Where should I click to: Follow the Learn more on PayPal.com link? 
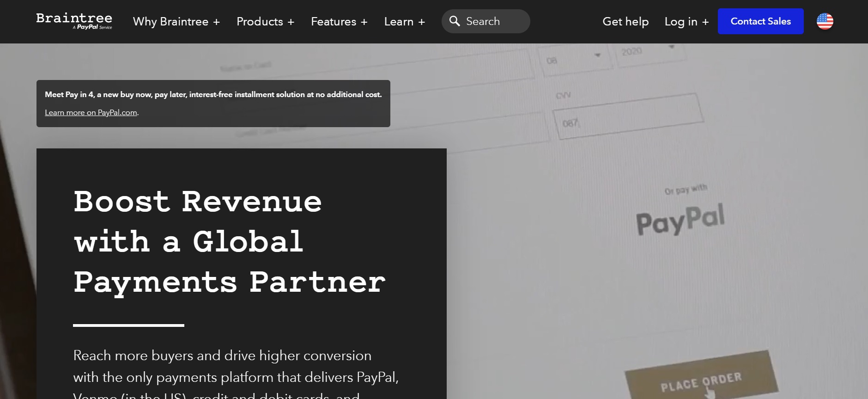[91, 112]
